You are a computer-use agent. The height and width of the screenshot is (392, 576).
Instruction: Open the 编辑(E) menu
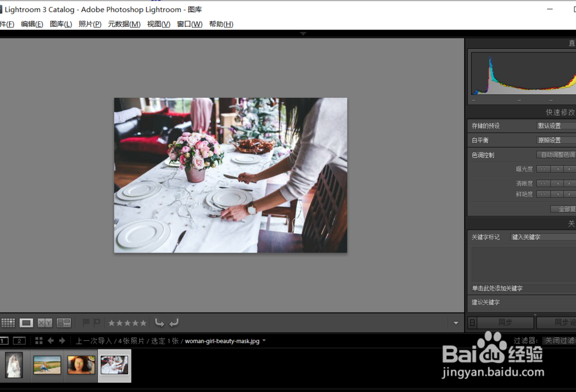point(32,24)
